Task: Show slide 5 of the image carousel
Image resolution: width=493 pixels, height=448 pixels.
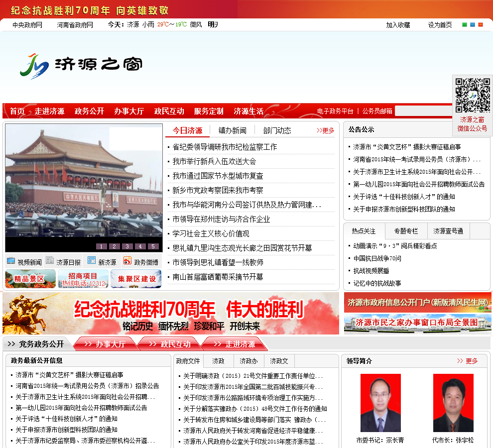Action: pos(153,246)
